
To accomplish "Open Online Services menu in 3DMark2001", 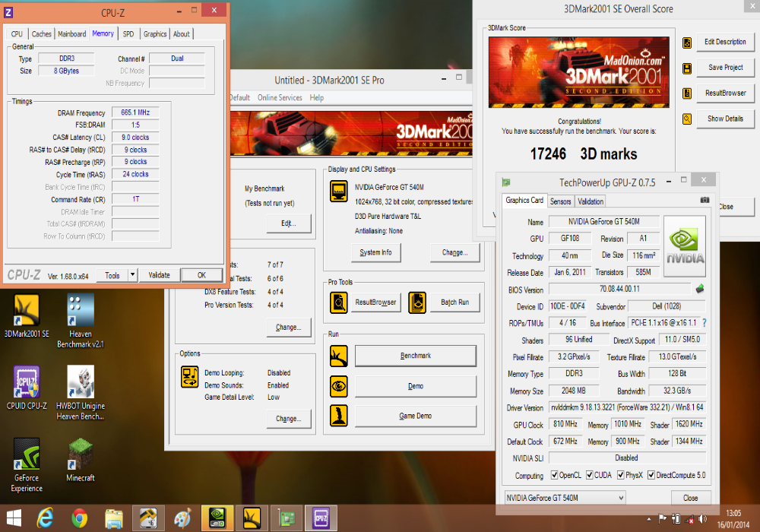I will click(x=280, y=98).
